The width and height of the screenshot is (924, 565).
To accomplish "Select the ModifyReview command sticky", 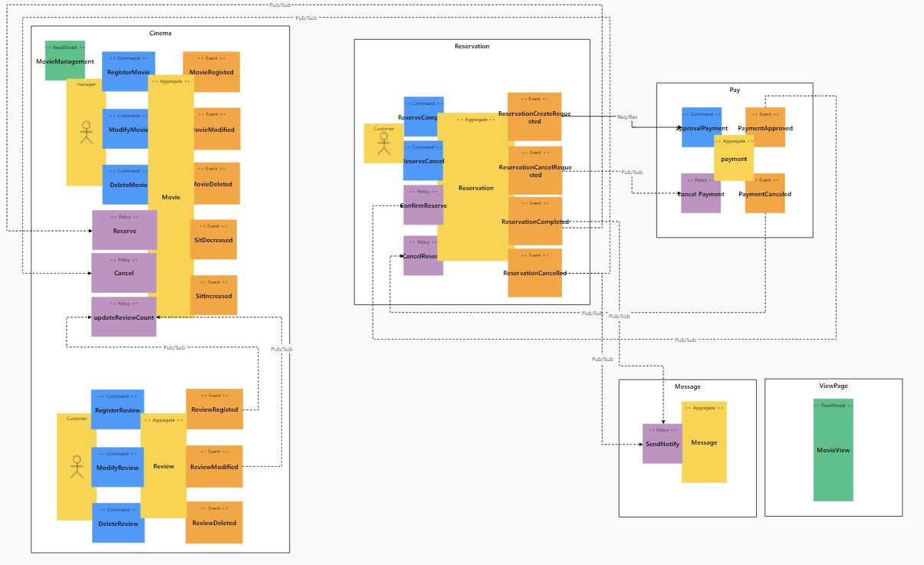I will [x=117, y=467].
